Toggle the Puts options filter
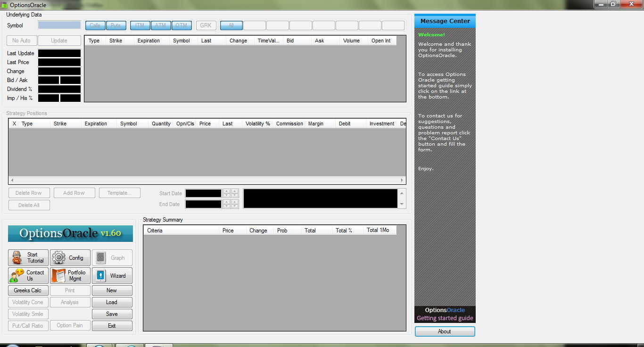 pos(116,25)
